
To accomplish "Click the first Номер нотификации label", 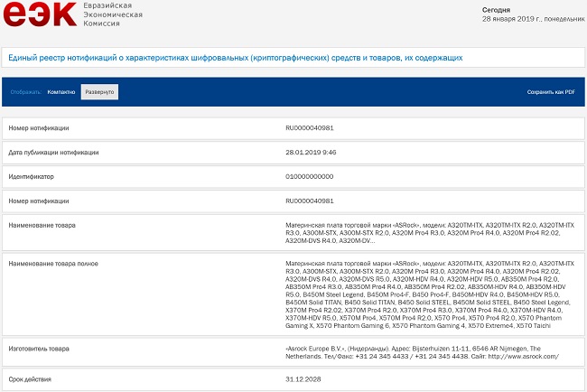I will click(39, 128).
